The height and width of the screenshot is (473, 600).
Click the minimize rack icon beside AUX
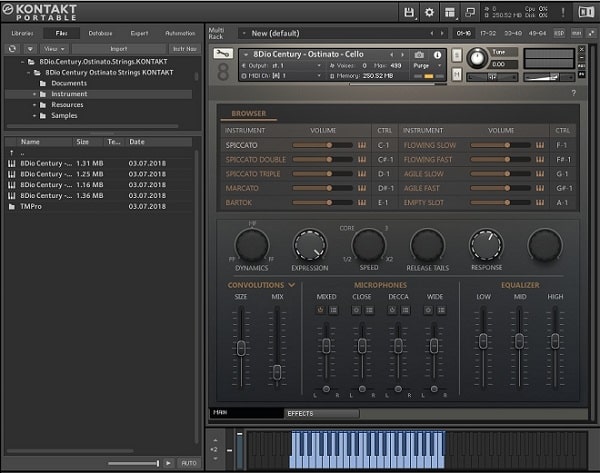[592, 33]
